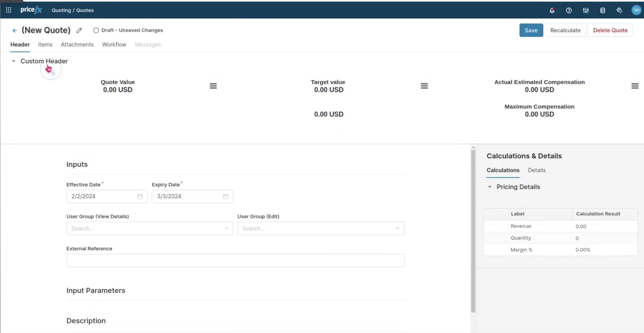Go back using the left arrow
This screenshot has height=333, width=644.
pos(15,30)
